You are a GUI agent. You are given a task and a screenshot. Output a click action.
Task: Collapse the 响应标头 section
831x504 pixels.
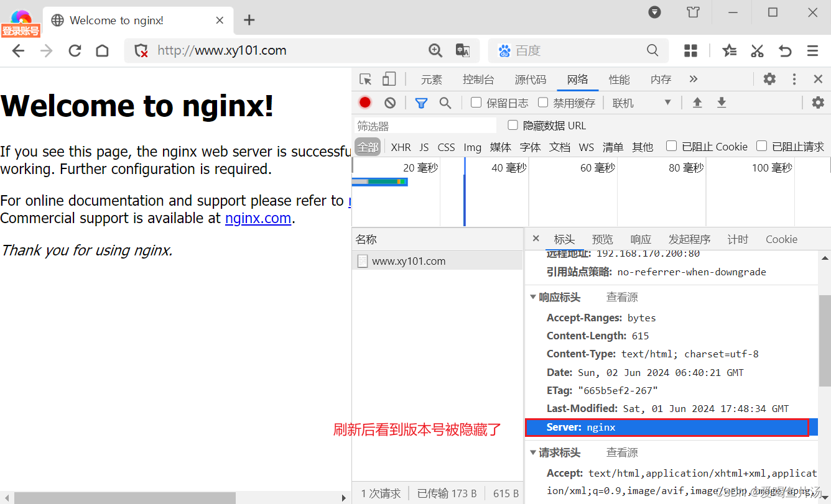[533, 296]
